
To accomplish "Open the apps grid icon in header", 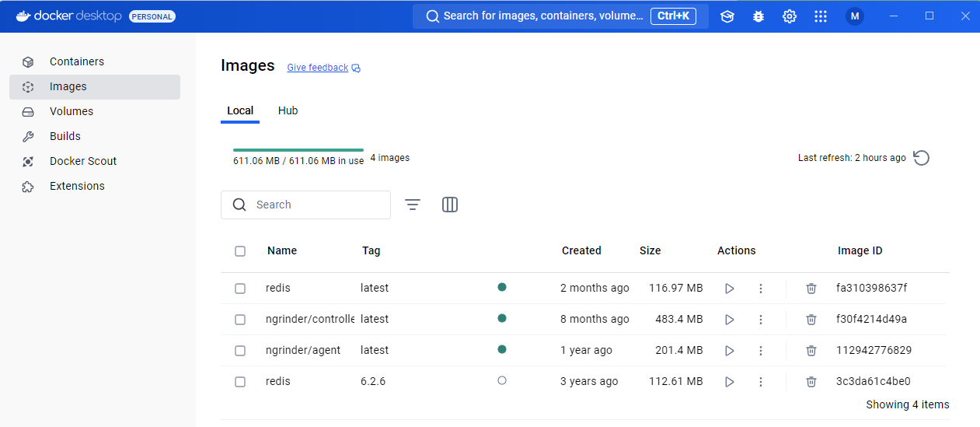I will [x=821, y=16].
